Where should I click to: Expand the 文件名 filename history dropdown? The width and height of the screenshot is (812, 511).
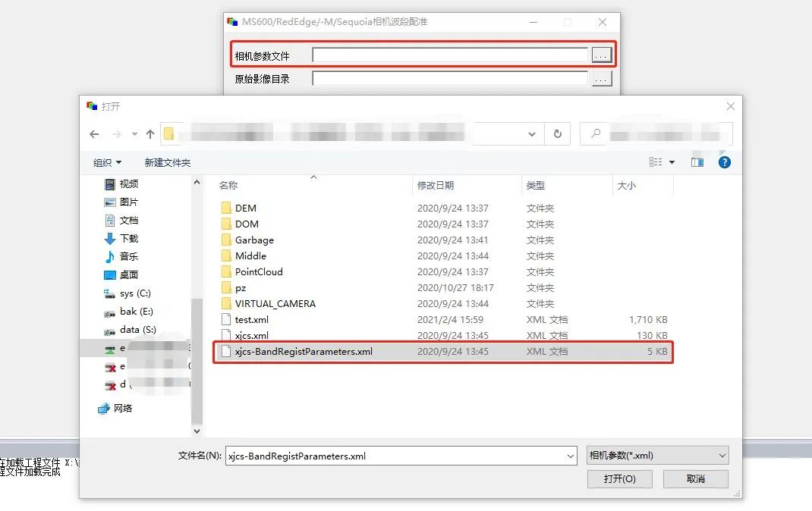[570, 456]
